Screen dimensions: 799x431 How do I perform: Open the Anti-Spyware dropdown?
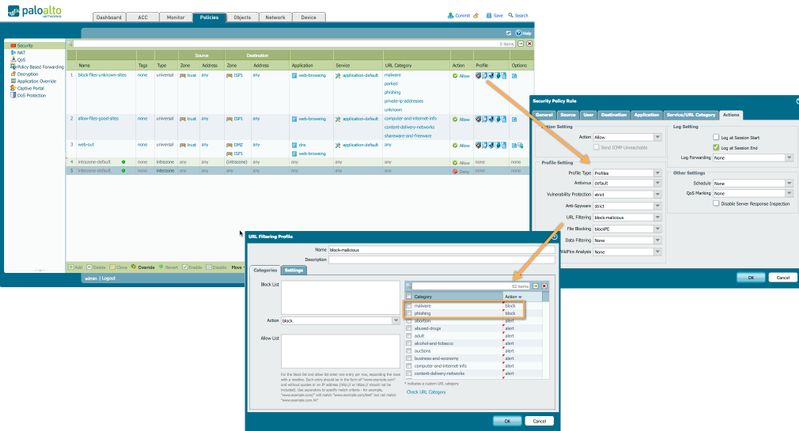point(658,206)
